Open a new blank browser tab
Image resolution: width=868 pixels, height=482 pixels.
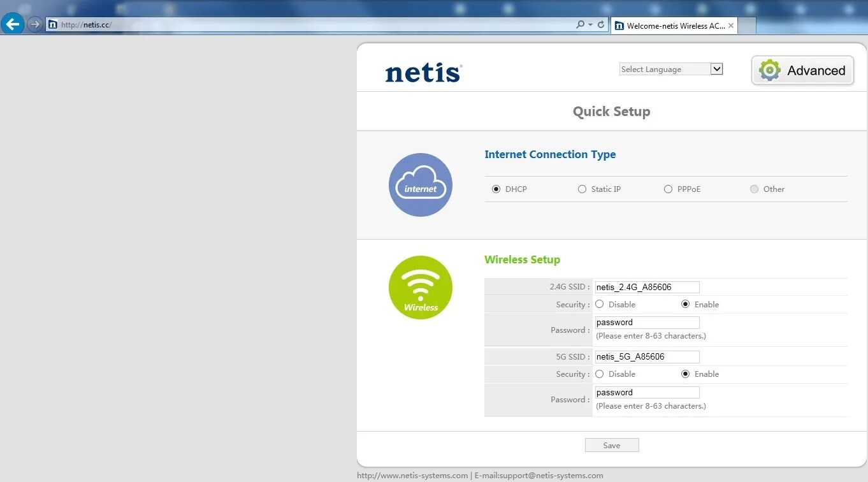point(747,26)
